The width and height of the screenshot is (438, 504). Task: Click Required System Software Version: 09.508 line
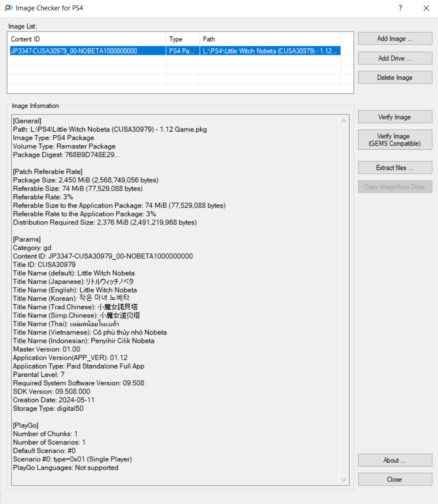(79, 383)
